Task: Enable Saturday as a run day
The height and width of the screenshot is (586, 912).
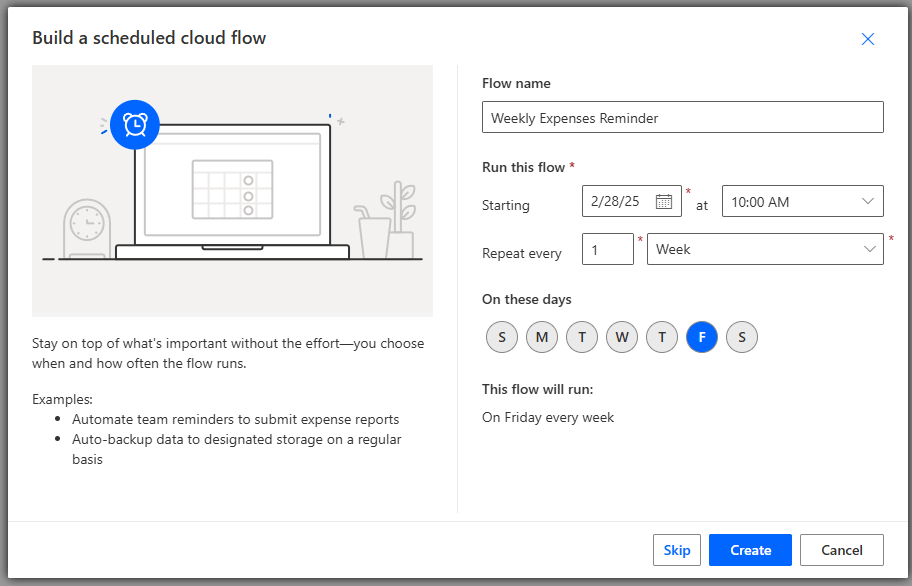Action: click(742, 337)
